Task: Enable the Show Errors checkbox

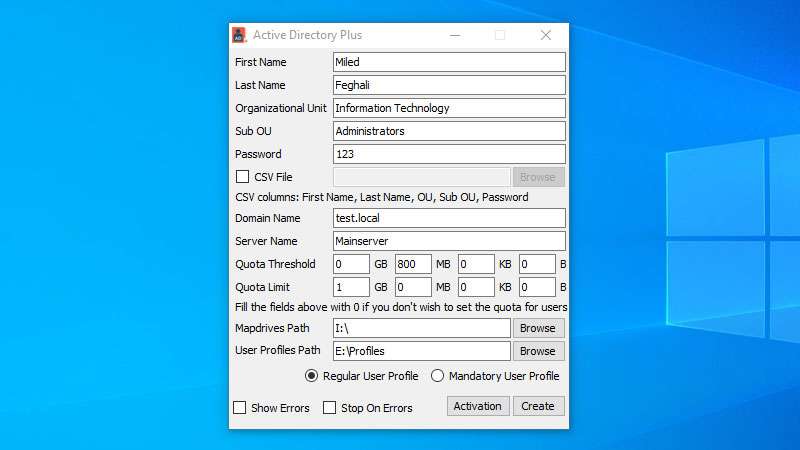Action: (239, 408)
